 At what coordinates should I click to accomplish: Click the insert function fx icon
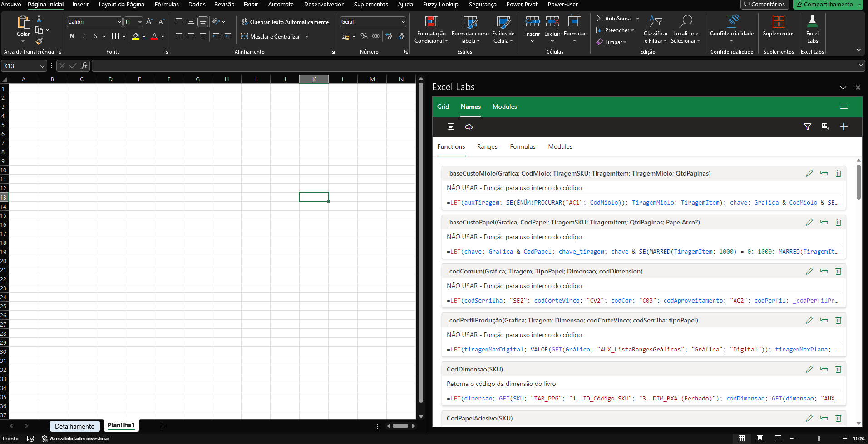(x=84, y=66)
